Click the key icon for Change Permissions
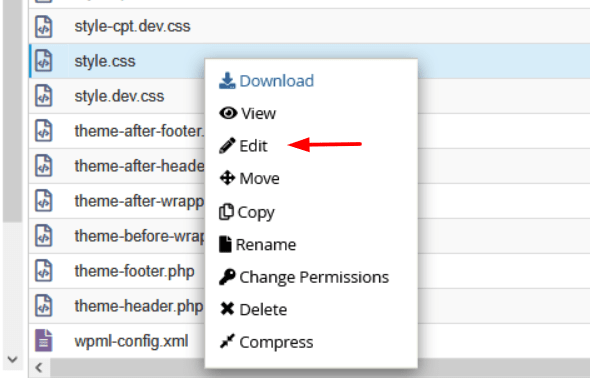Screen dimensions: 590x378 227,277
